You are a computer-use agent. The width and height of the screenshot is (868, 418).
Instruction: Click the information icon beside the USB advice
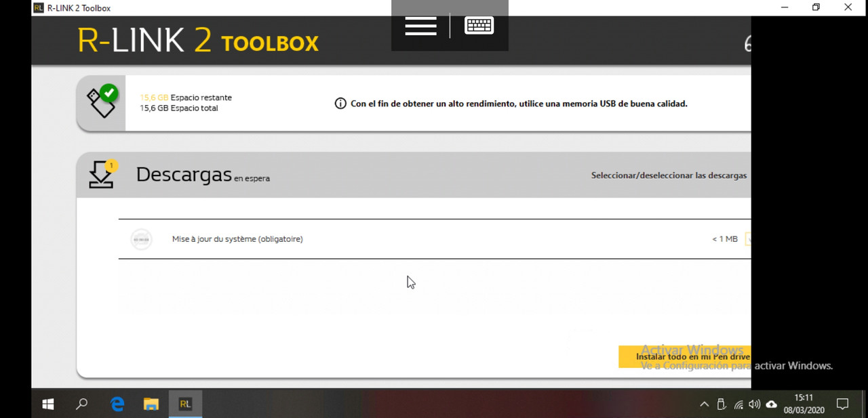340,104
